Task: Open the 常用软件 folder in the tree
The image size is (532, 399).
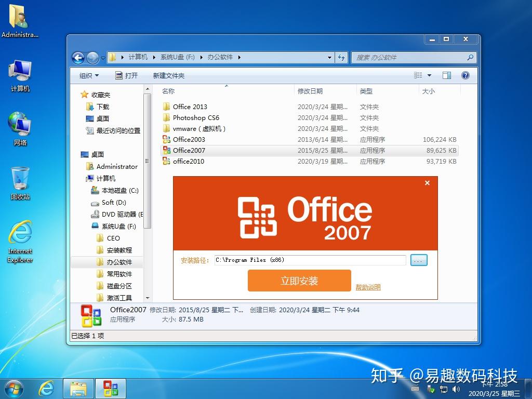Action: tap(114, 274)
